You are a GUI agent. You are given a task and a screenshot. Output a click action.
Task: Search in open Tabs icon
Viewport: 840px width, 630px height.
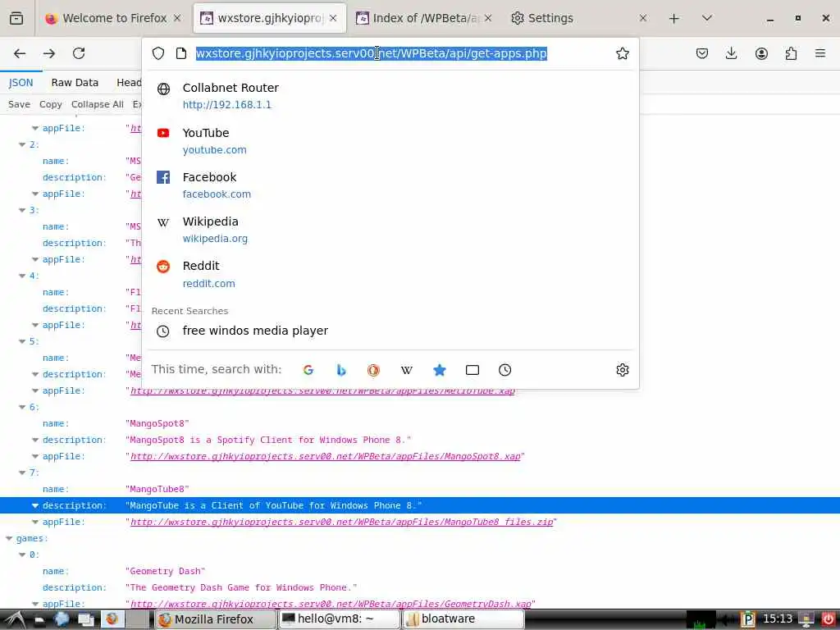pyautogui.click(x=472, y=370)
